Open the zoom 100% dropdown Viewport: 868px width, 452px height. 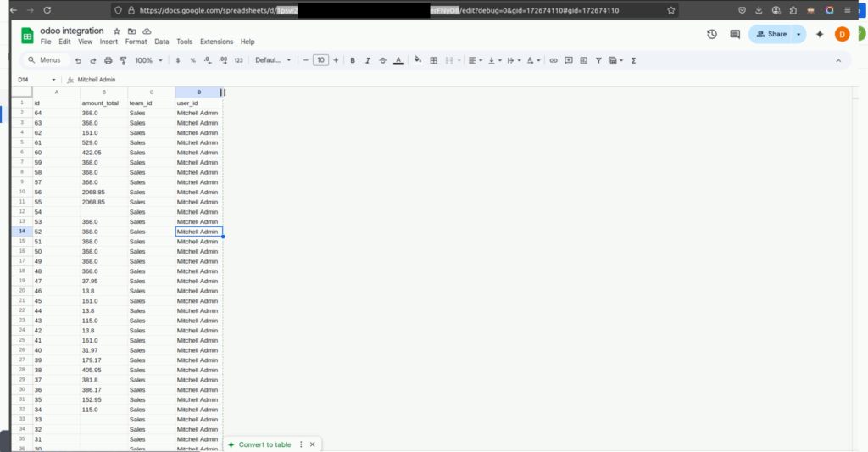(x=148, y=60)
